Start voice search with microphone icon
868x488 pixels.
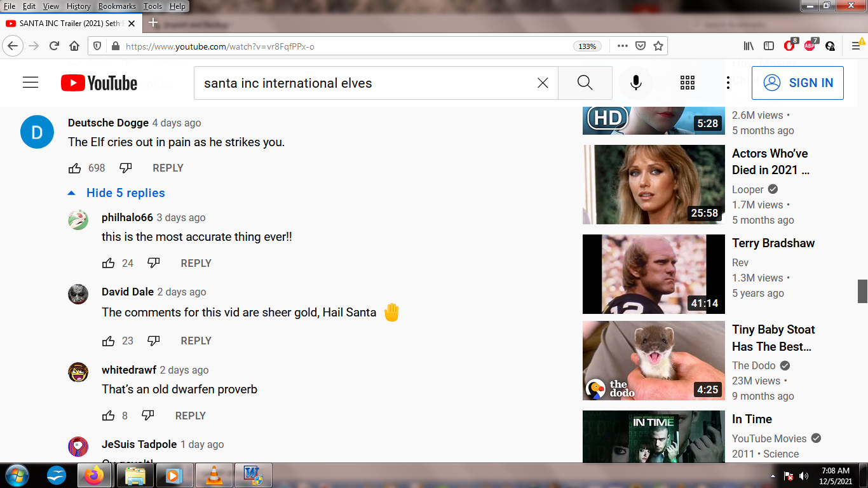click(635, 83)
